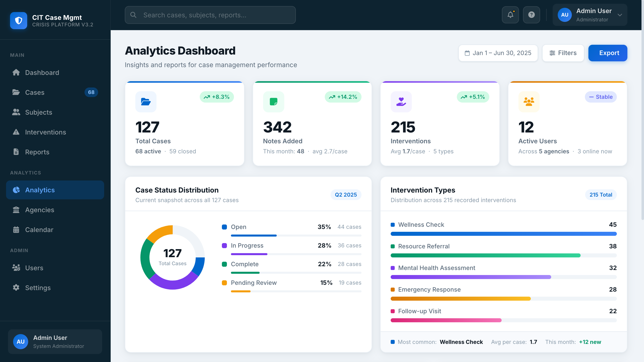This screenshot has width=644, height=362.
Task: Select the Interventions warning icon in sidebar
Action: pyautogui.click(x=16, y=132)
